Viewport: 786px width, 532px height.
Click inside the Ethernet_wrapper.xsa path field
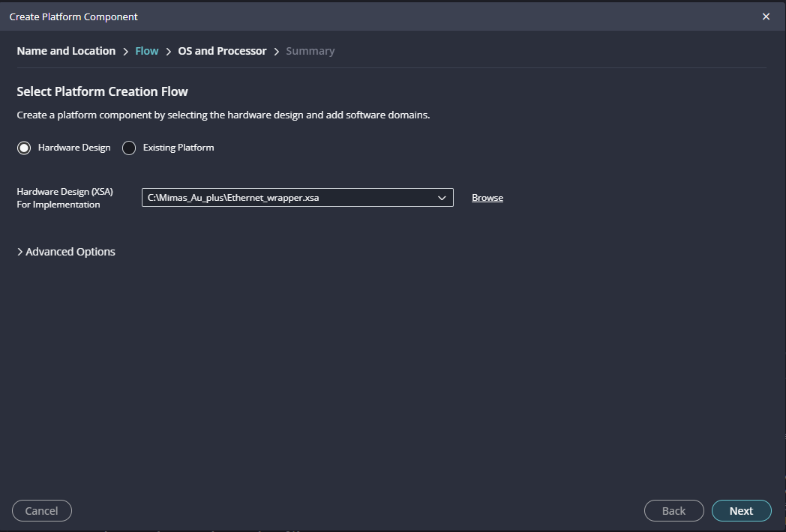coord(285,198)
